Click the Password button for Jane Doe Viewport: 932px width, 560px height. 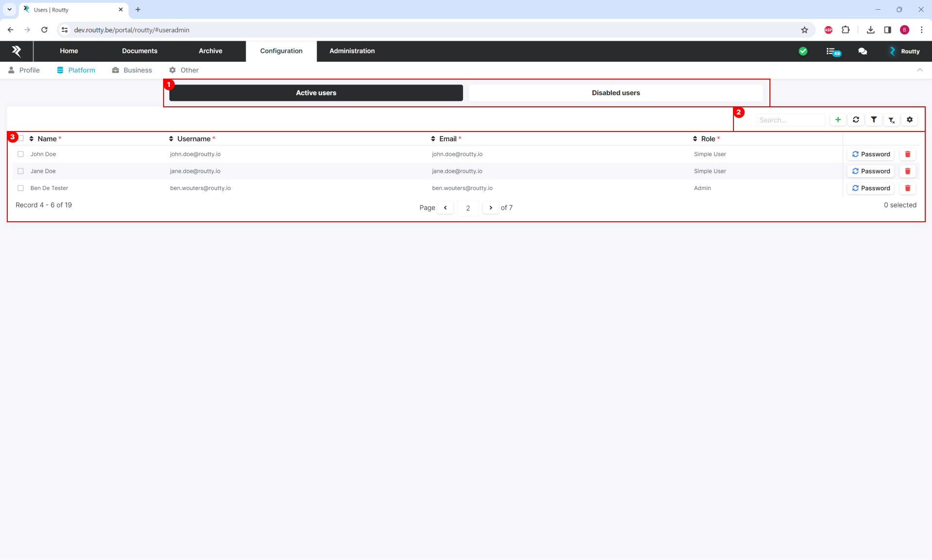coord(871,171)
